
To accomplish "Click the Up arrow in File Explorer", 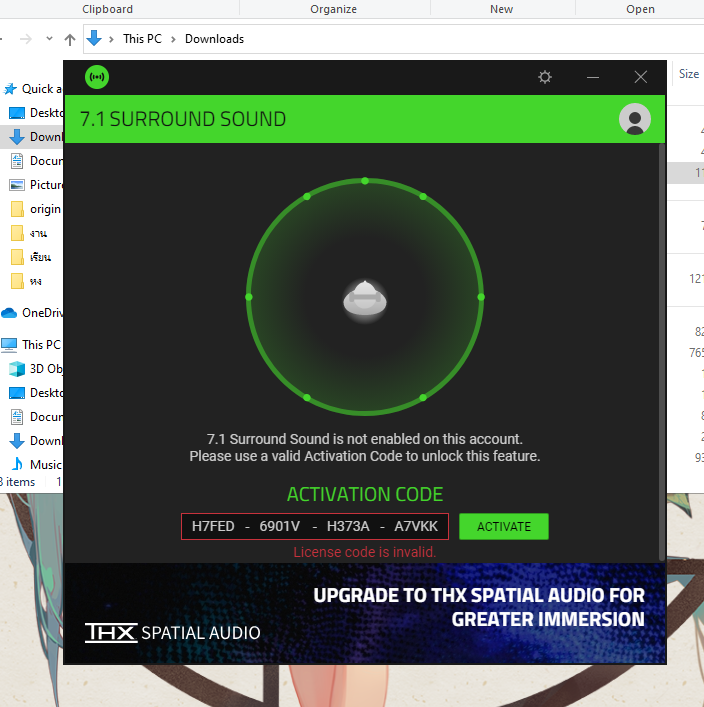I will pos(70,39).
